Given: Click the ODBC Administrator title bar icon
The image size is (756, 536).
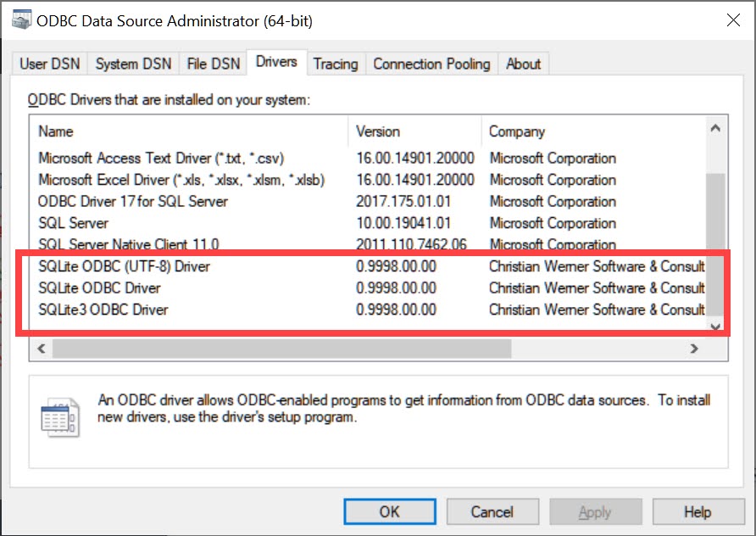Looking at the screenshot, I should coord(22,20).
